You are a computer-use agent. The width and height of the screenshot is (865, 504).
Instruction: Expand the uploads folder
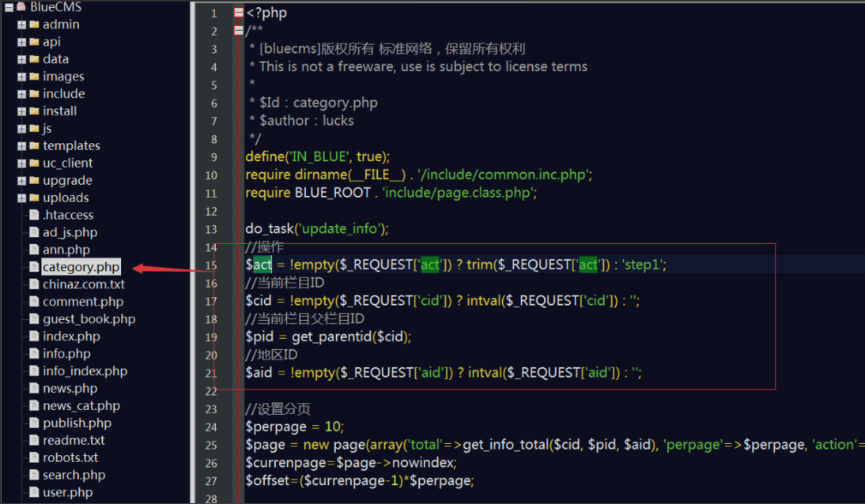tap(21, 198)
